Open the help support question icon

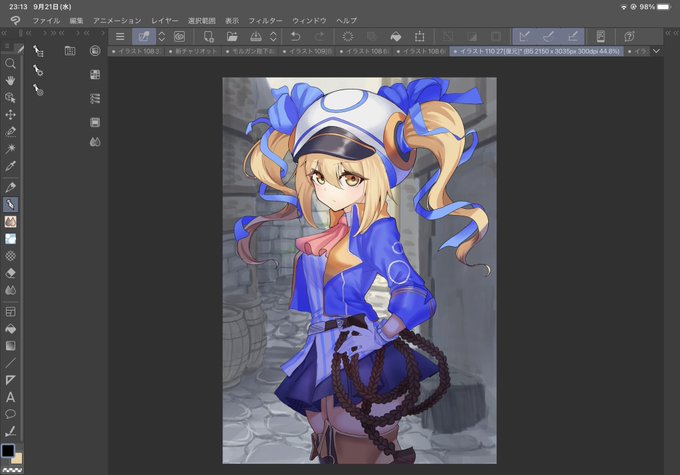point(629,36)
